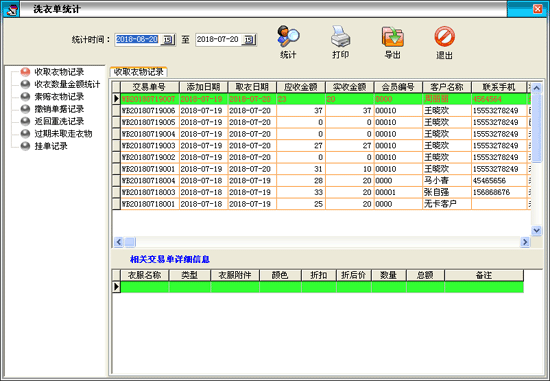
Task: Click customer name 无卡客户
Action: click(441, 204)
